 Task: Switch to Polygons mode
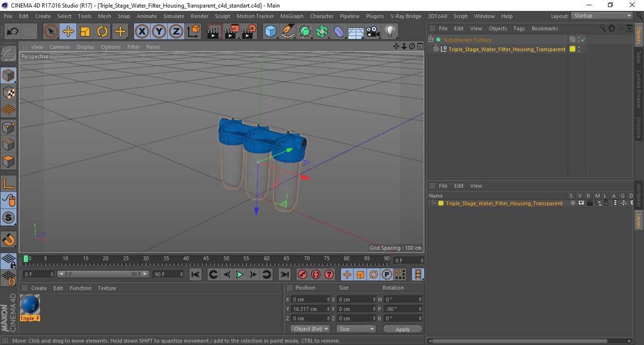tap(9, 162)
